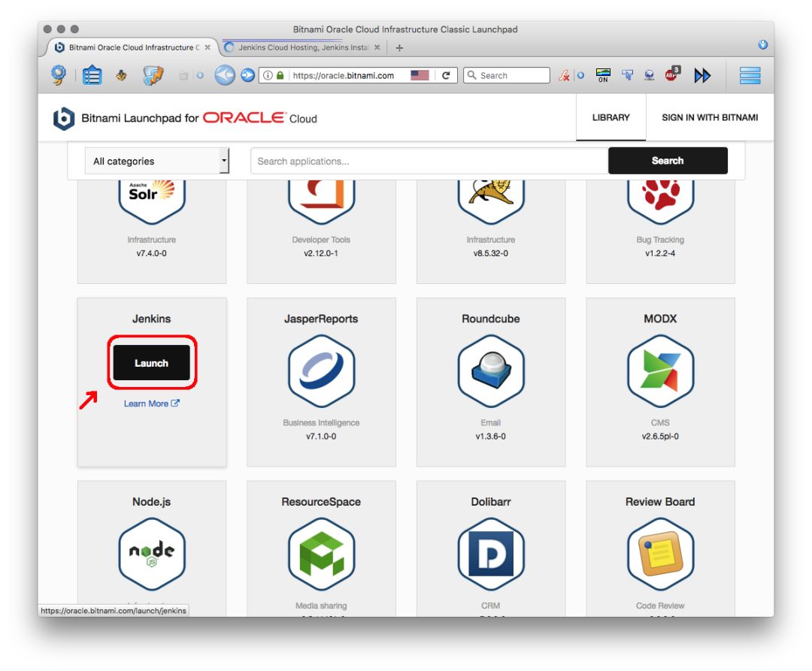
Task: Click the Tomcat cat Infrastructure icon
Action: [491, 202]
